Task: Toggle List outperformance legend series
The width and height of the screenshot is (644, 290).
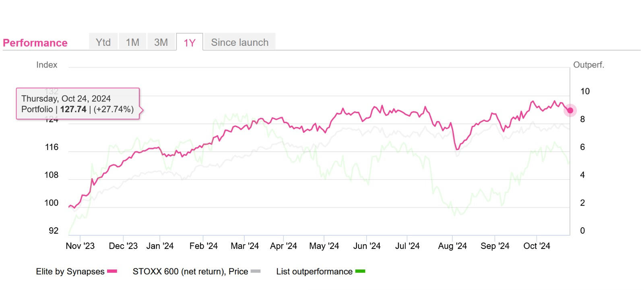Action: coord(314,271)
